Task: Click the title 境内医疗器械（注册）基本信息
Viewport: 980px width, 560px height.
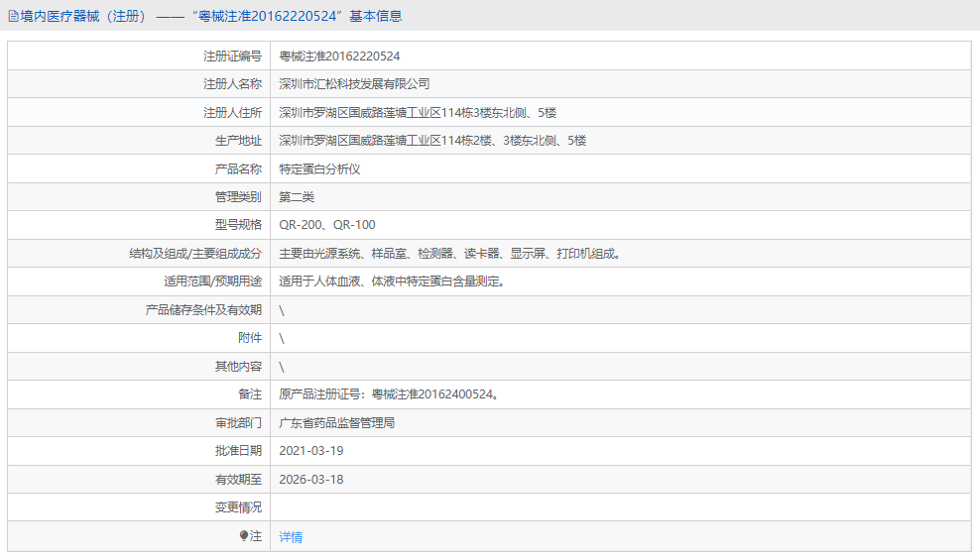Action: (x=210, y=16)
